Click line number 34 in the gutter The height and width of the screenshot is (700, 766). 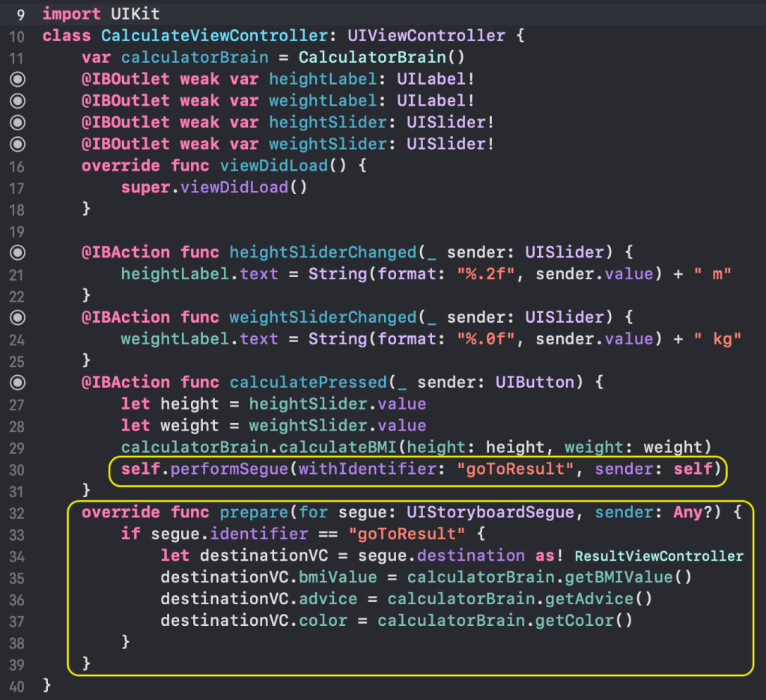pos(17,556)
